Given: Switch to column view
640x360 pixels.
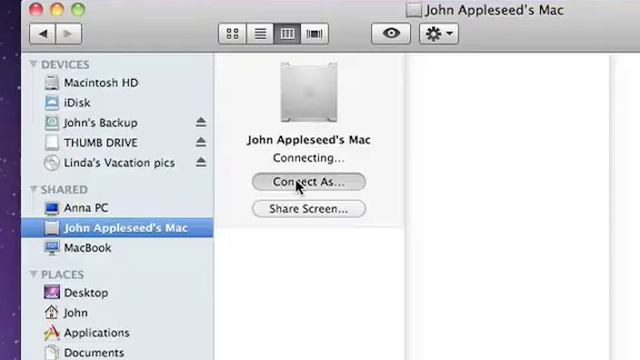Looking at the screenshot, I should (x=287, y=33).
